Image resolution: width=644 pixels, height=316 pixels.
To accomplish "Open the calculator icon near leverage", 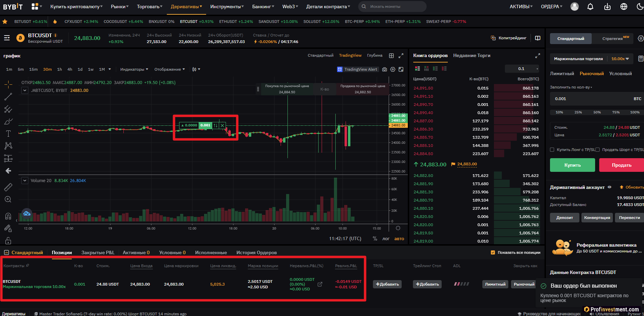I will pyautogui.click(x=641, y=59).
